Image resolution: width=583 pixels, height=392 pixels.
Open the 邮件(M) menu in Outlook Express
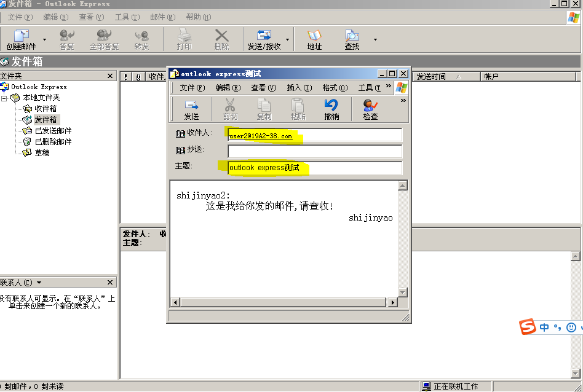tap(163, 17)
